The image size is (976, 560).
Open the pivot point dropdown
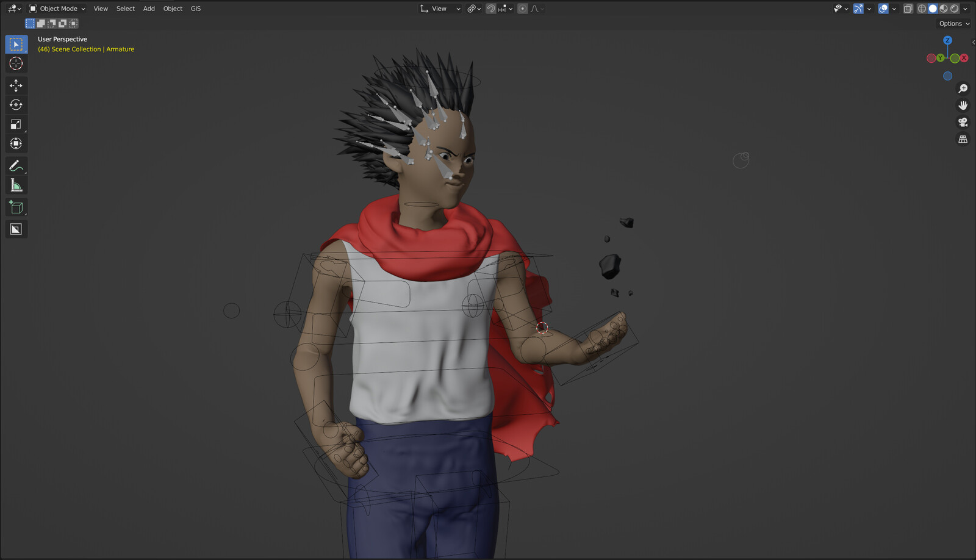click(x=474, y=9)
